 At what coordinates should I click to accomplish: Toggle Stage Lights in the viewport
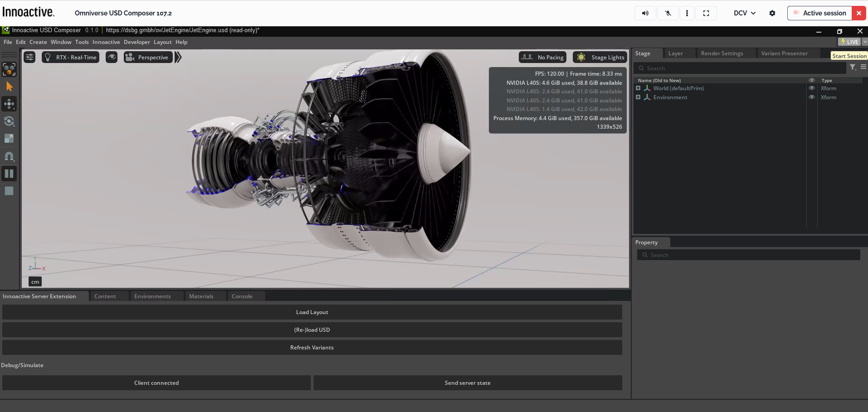pos(600,57)
